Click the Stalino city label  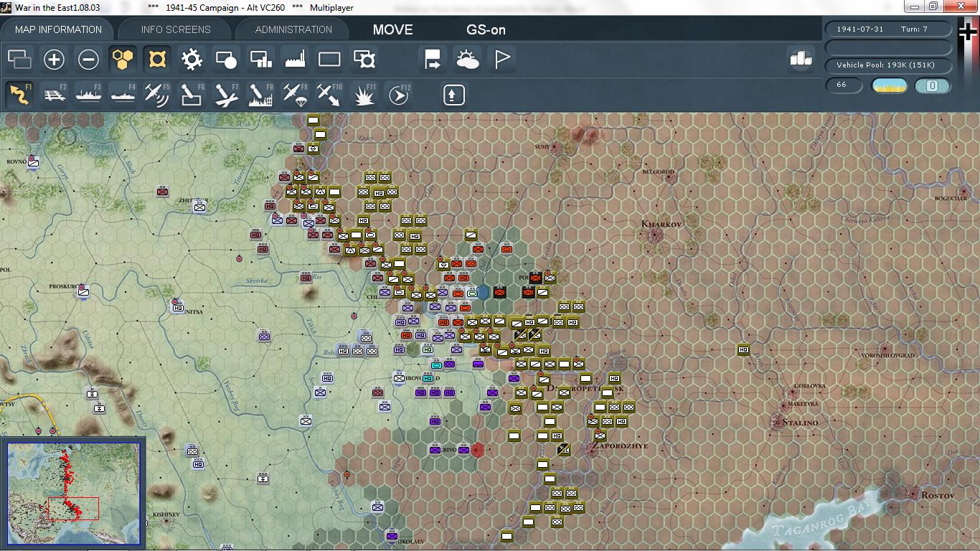tap(800, 423)
